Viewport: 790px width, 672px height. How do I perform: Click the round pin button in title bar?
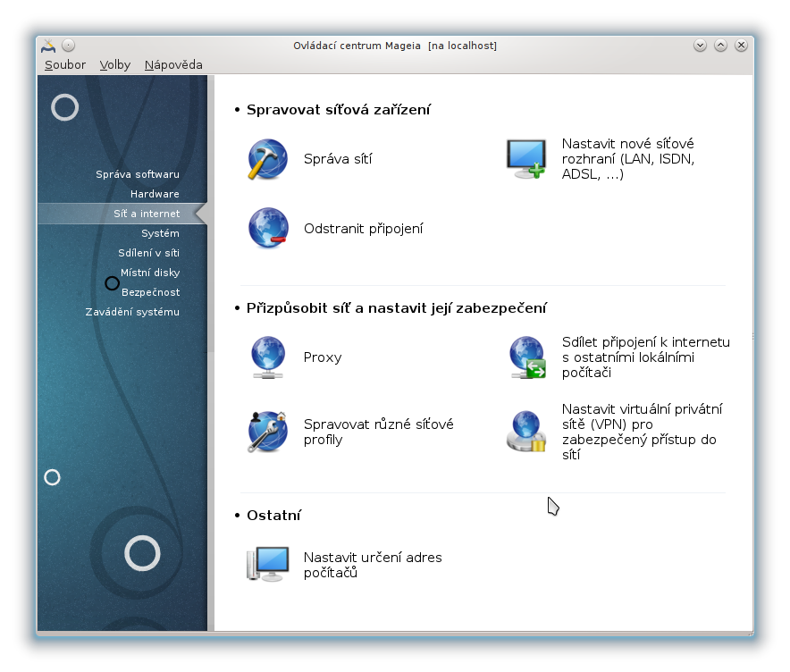pos(69,46)
